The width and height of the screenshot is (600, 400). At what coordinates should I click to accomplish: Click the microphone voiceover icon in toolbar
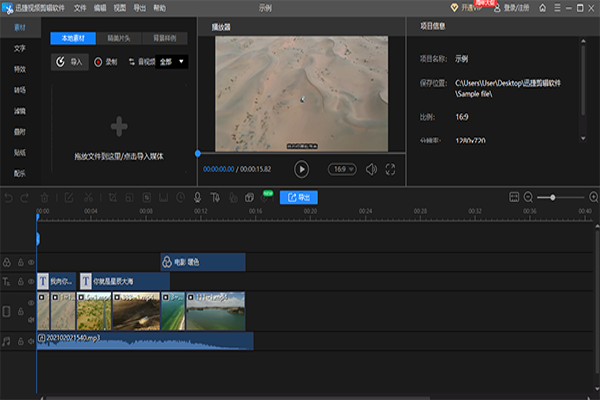pos(197,197)
